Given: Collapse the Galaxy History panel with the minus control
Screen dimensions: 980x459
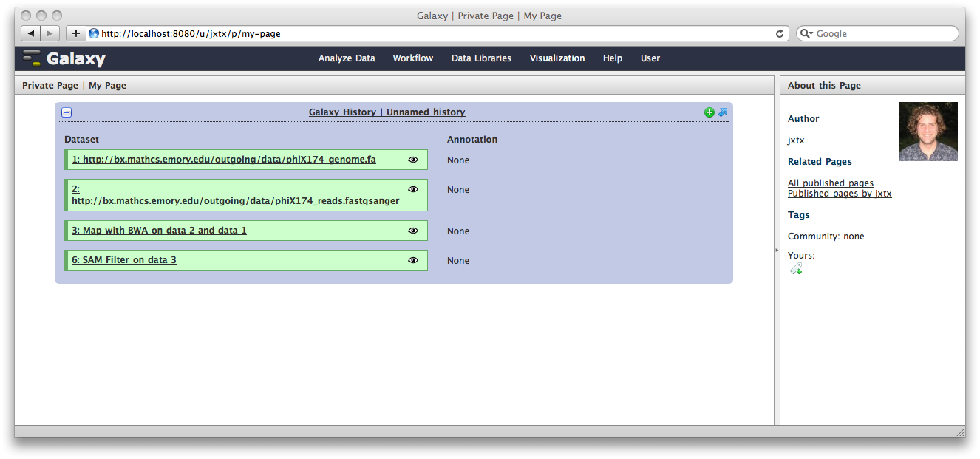Looking at the screenshot, I should coord(67,112).
